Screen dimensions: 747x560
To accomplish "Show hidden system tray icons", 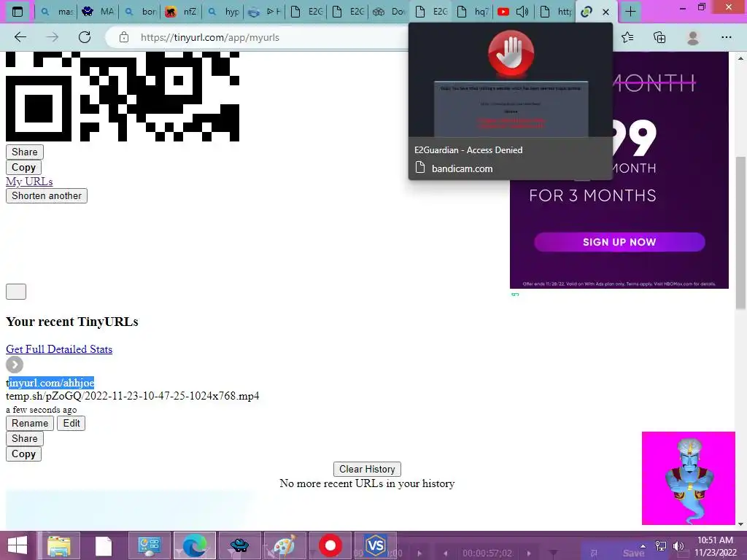I will coord(643,545).
